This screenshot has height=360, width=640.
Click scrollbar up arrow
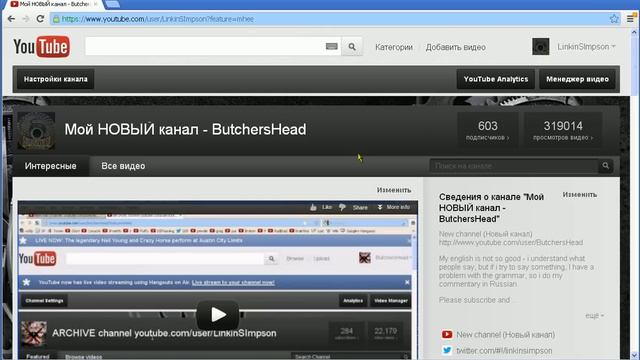(634, 32)
